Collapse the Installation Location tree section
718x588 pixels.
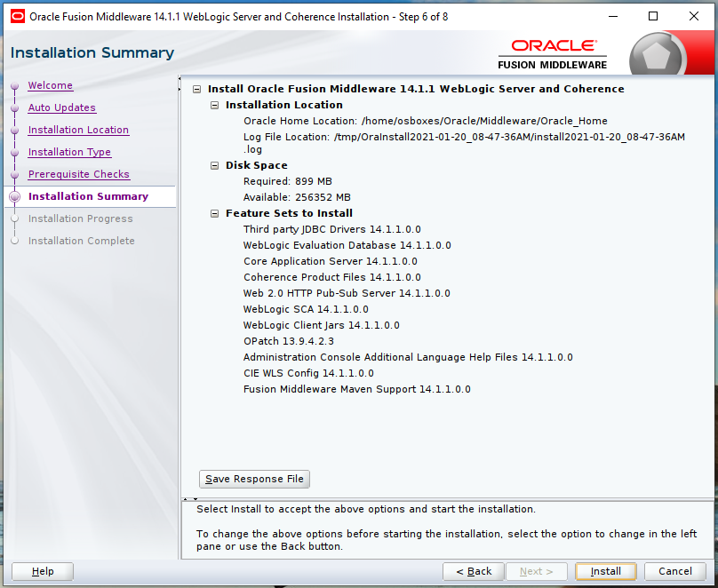[x=214, y=105]
